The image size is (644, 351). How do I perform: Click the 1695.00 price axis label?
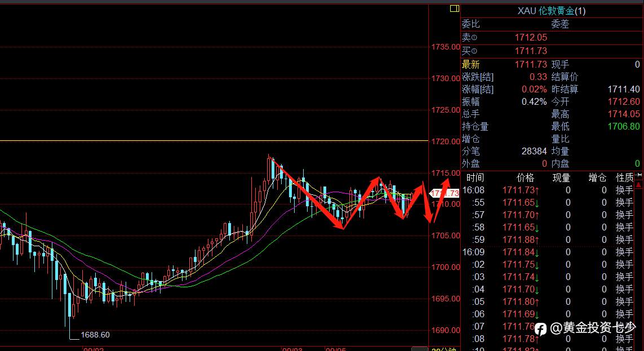tap(446, 299)
